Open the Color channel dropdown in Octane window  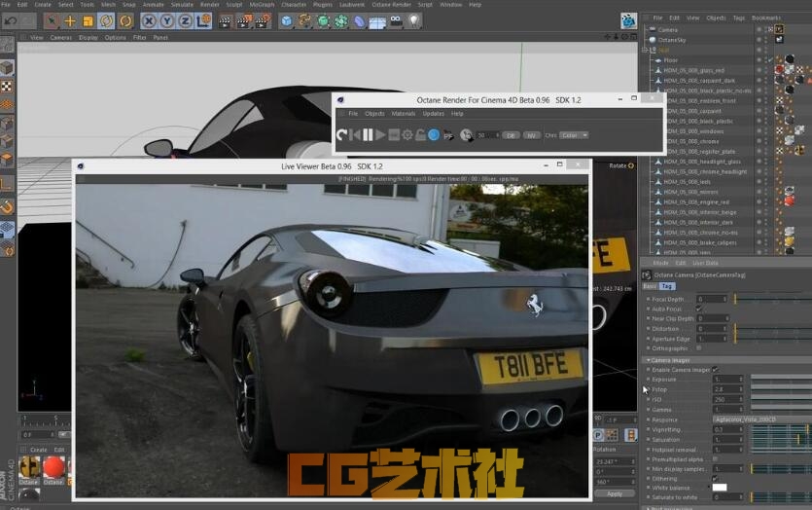point(574,135)
